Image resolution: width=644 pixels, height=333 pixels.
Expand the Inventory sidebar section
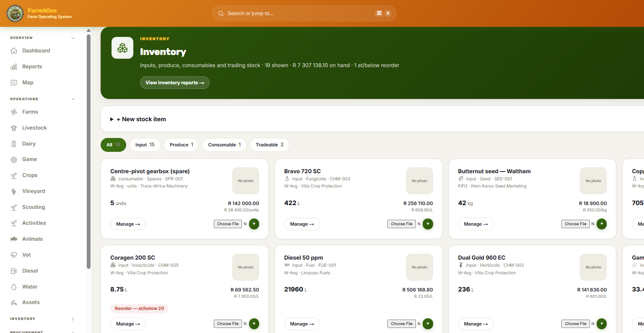[73, 319]
